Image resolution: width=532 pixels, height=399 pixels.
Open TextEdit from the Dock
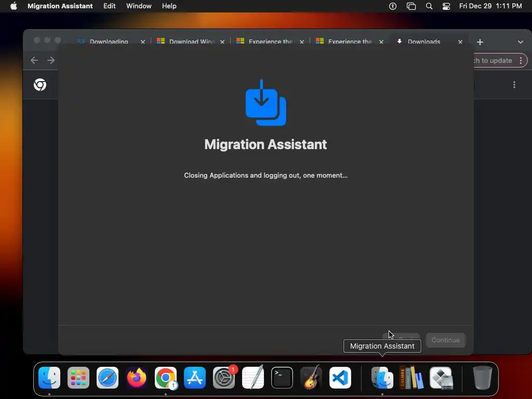point(253,378)
